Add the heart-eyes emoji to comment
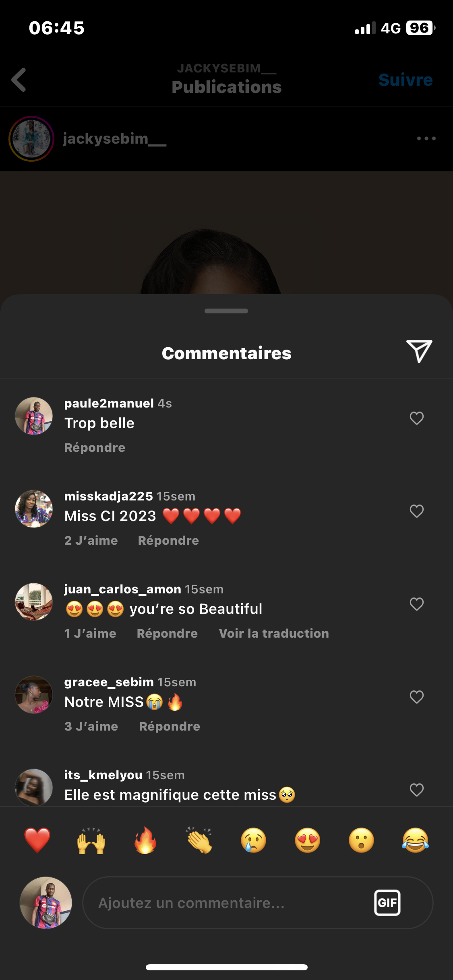 click(307, 840)
